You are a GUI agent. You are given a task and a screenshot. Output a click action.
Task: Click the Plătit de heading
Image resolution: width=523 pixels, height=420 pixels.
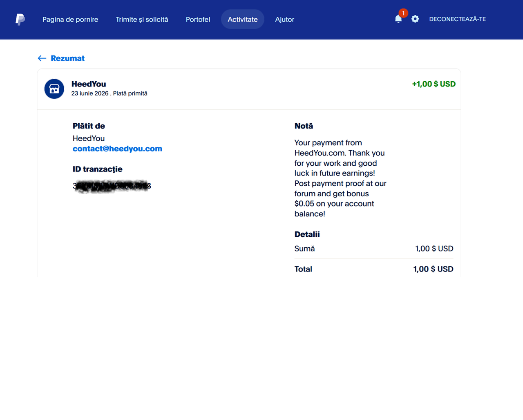click(x=89, y=126)
